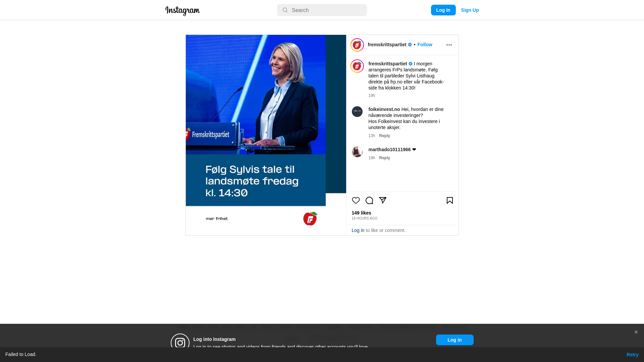644x362 pixels.
Task: Close the login banner
Action: pyautogui.click(x=636, y=332)
